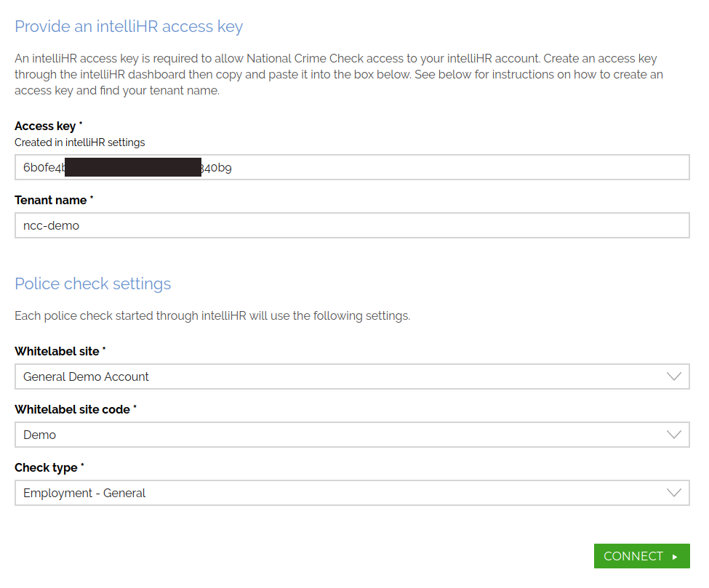
Task: Click the 'Created in intelliHR settings' helper text
Action: 79,142
